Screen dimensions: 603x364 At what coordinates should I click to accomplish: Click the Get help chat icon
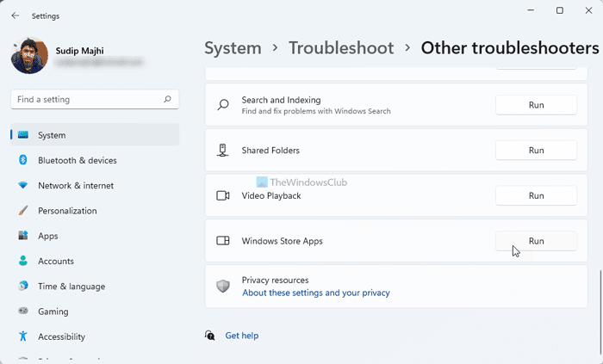pyautogui.click(x=209, y=336)
